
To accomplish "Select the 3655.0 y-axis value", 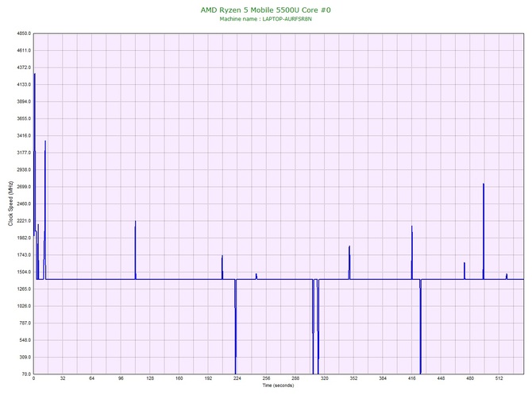I will tap(24, 118).
